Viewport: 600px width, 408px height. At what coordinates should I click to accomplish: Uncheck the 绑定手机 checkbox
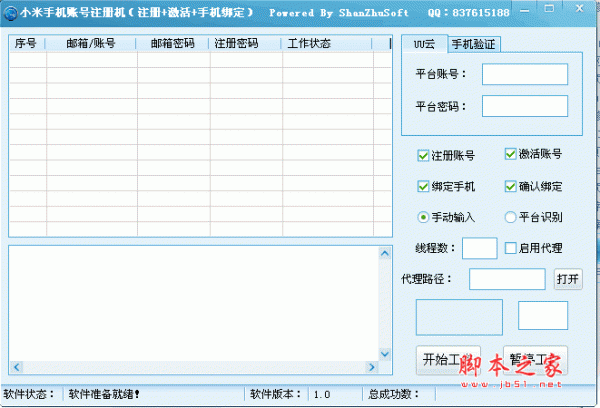423,186
